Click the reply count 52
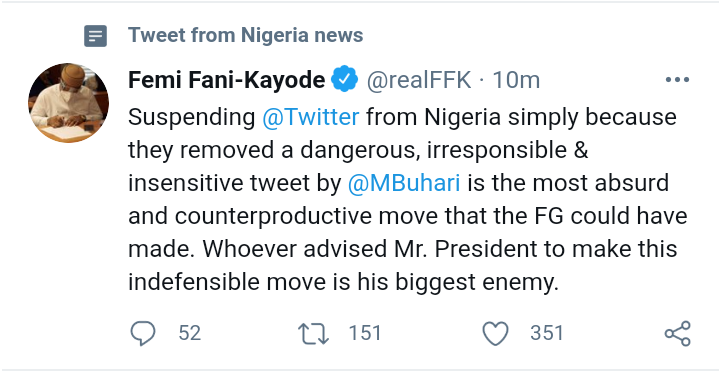Image resolution: width=720 pixels, height=373 pixels. (190, 333)
